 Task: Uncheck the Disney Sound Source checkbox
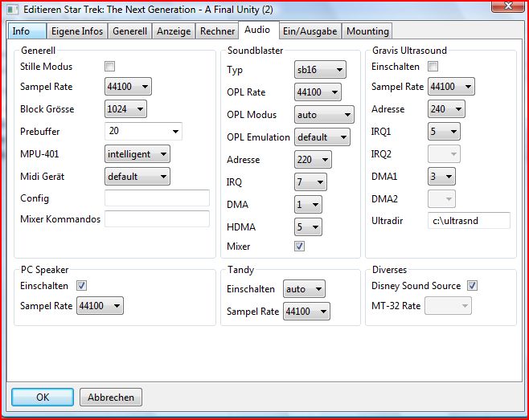[x=472, y=285]
